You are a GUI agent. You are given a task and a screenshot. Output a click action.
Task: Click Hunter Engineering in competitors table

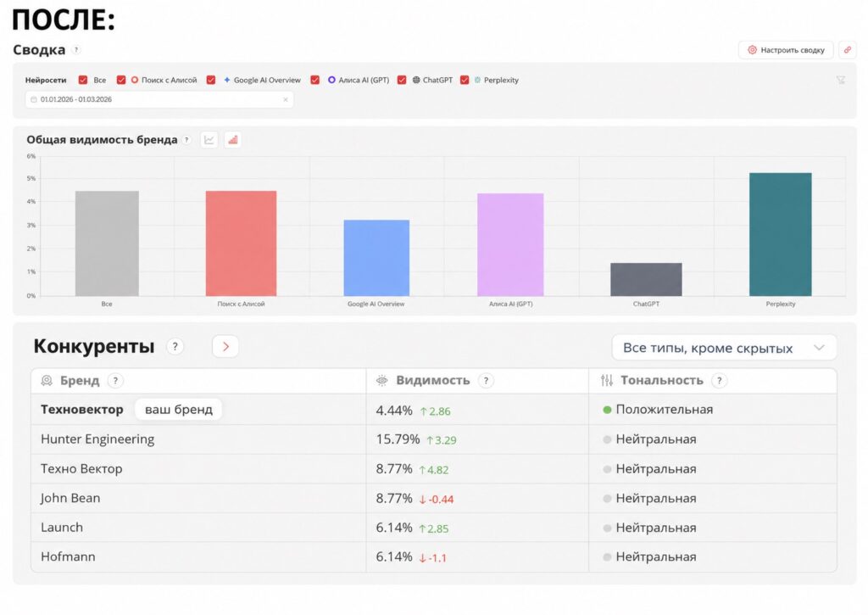click(97, 439)
